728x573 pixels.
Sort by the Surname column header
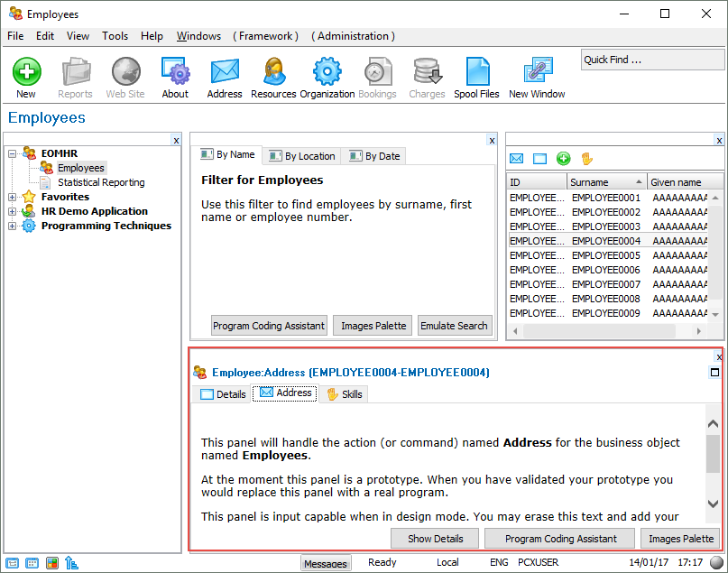[606, 182]
